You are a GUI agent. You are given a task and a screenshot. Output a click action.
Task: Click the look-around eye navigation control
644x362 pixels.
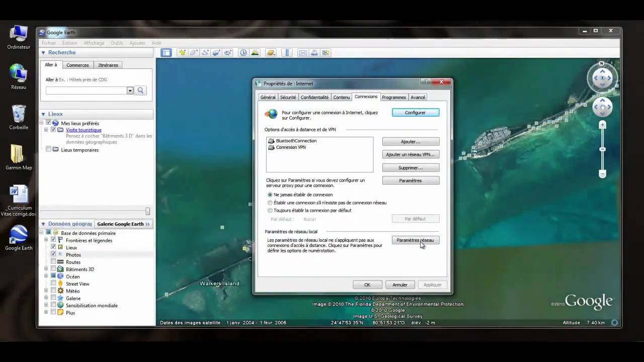602,78
